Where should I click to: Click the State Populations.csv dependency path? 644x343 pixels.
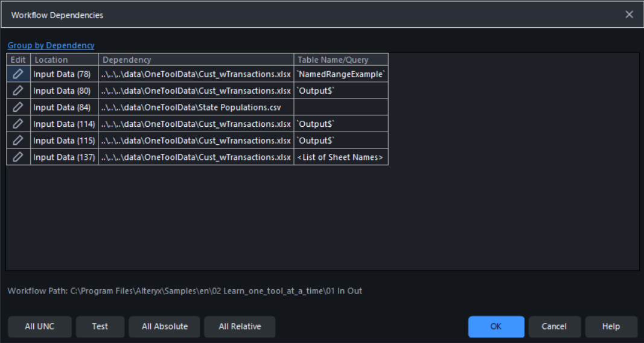(x=196, y=107)
